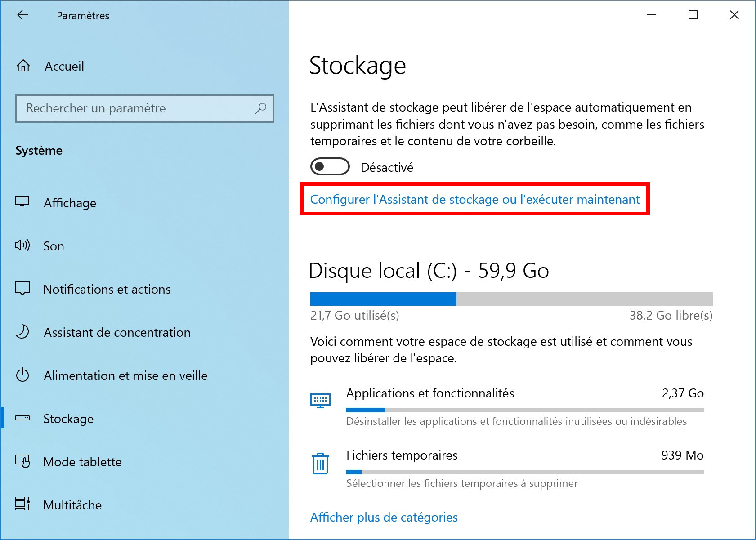Click the Mode tablette icon
Viewport: 756px width, 540px height.
[22, 461]
